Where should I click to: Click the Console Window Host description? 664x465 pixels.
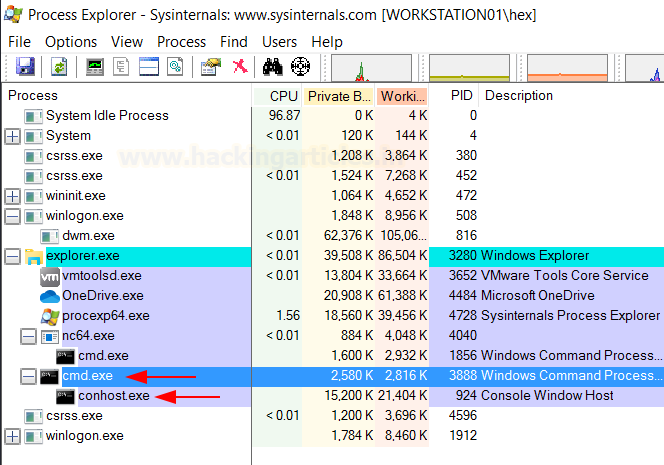point(547,396)
